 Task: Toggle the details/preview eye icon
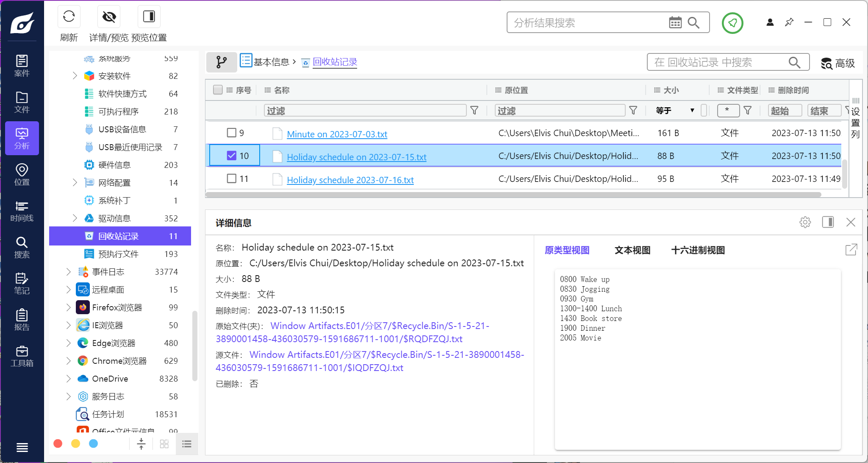click(x=109, y=17)
